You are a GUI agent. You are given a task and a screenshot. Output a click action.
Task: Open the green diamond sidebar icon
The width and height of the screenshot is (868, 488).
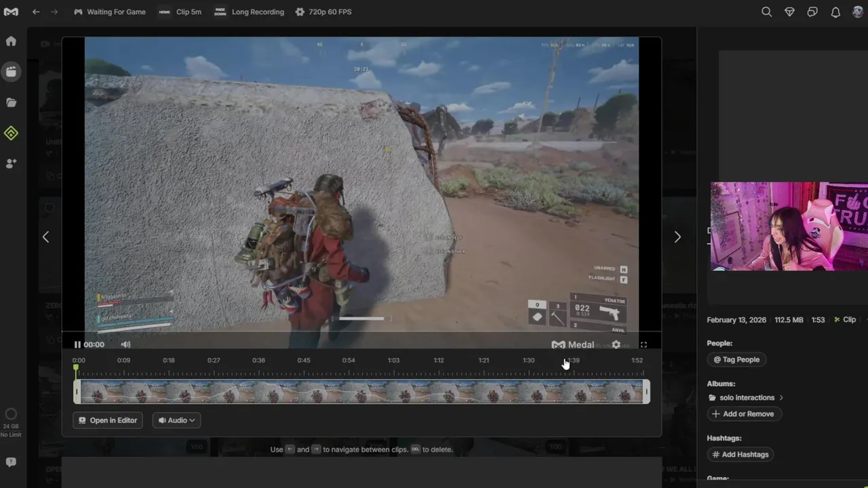11,134
